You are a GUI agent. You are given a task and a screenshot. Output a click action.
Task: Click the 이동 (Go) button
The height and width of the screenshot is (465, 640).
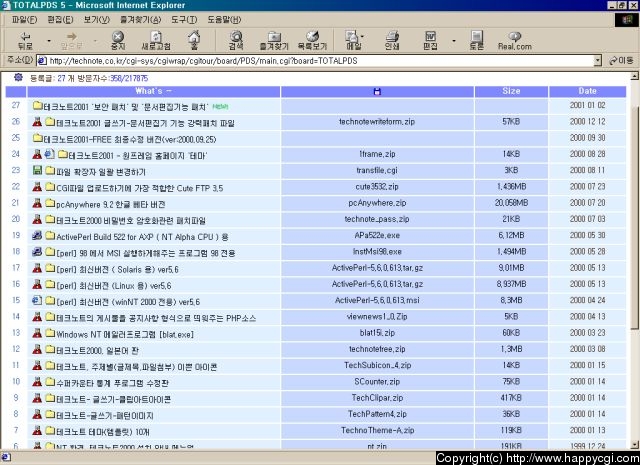621,61
